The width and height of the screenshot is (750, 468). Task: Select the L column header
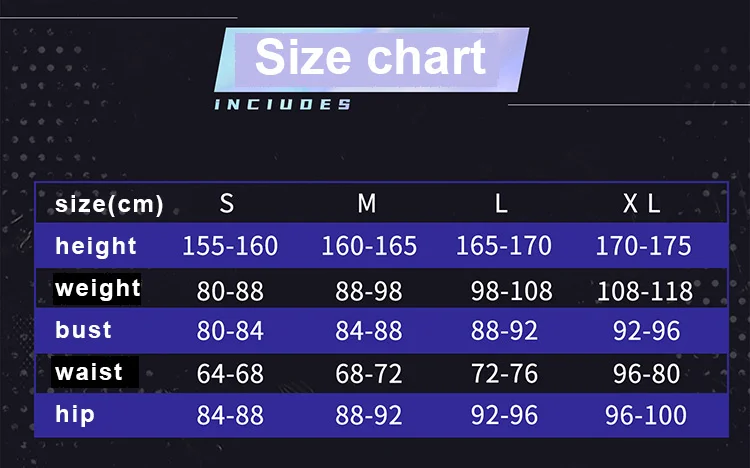501,203
